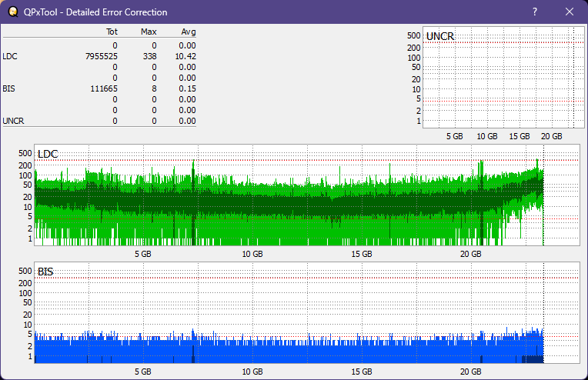Click the BIS max value 8

pos(154,88)
